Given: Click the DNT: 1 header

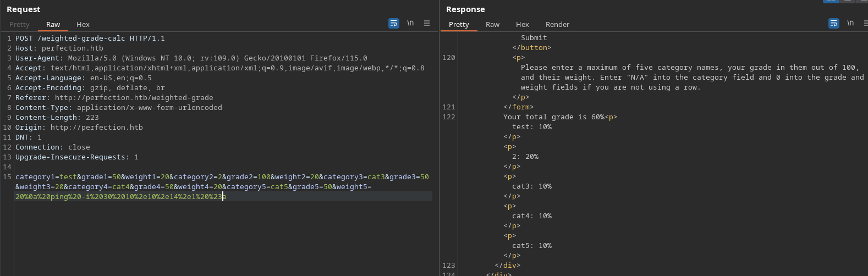Looking at the screenshot, I should pyautogui.click(x=29, y=137).
